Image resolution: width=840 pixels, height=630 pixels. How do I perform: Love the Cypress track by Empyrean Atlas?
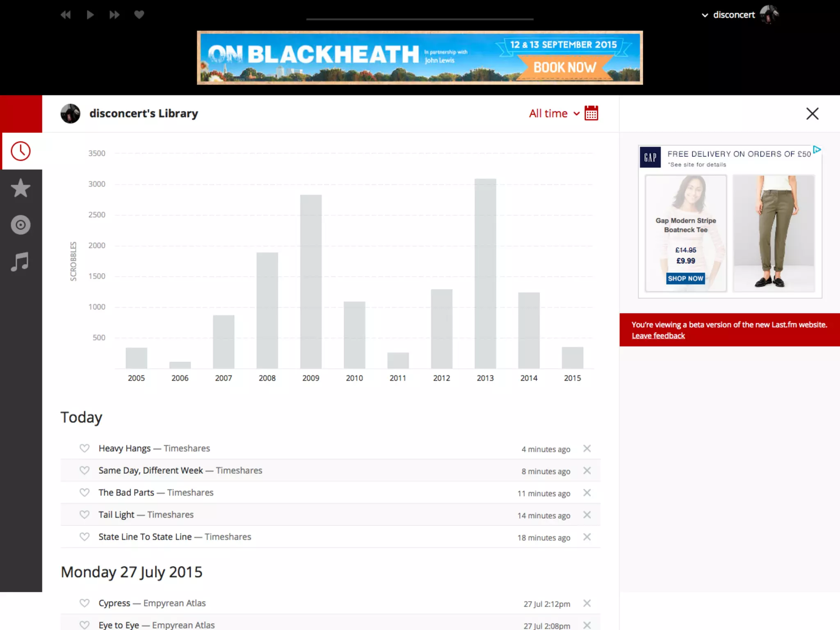pos(84,603)
